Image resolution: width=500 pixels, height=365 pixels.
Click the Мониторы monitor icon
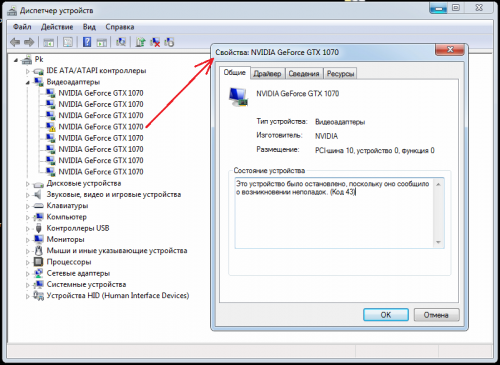39,239
